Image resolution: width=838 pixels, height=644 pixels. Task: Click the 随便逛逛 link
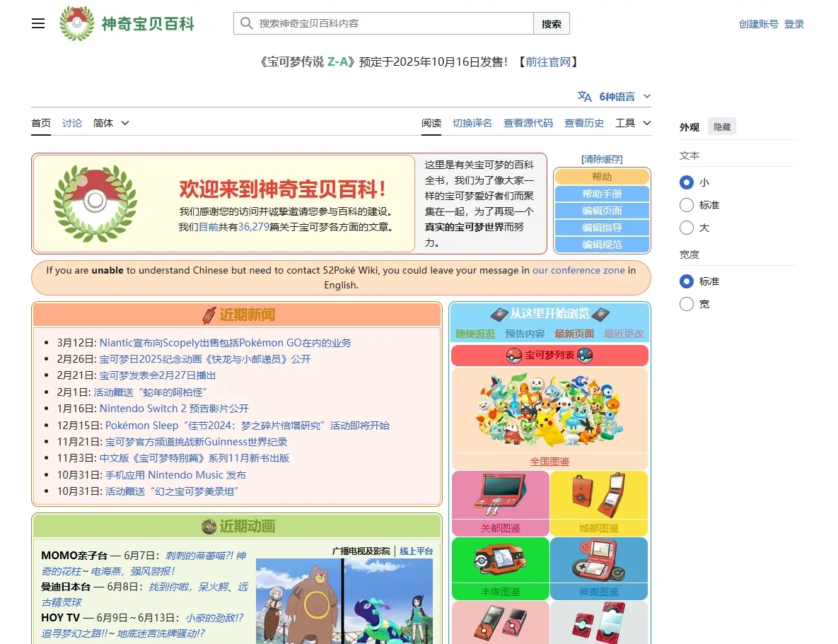click(475, 334)
